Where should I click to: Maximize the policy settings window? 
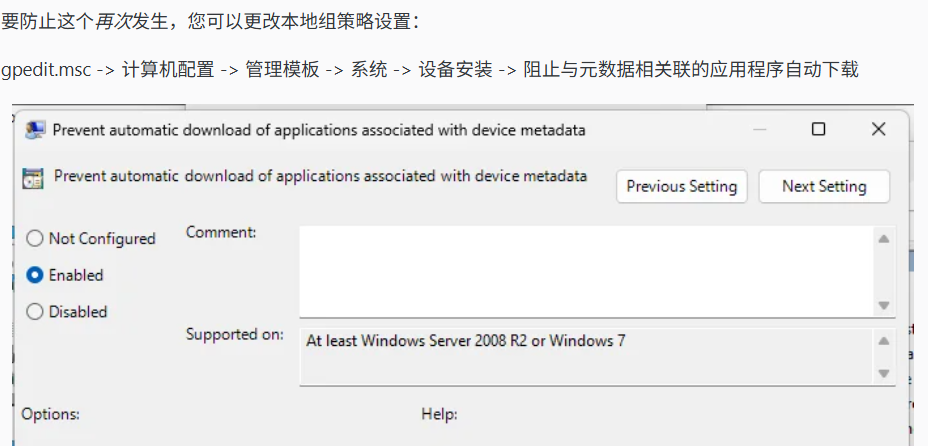819,129
